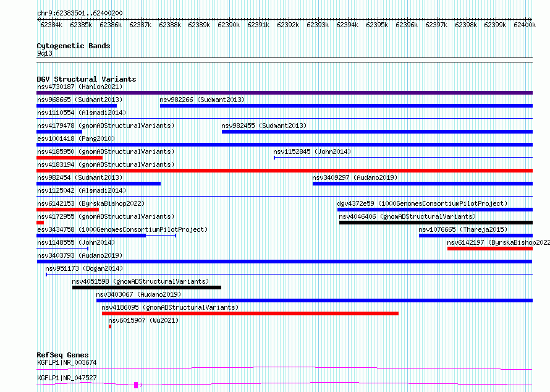Select the blue nsv982455 variant bar
Screen dimensions: 550x392
377,132
